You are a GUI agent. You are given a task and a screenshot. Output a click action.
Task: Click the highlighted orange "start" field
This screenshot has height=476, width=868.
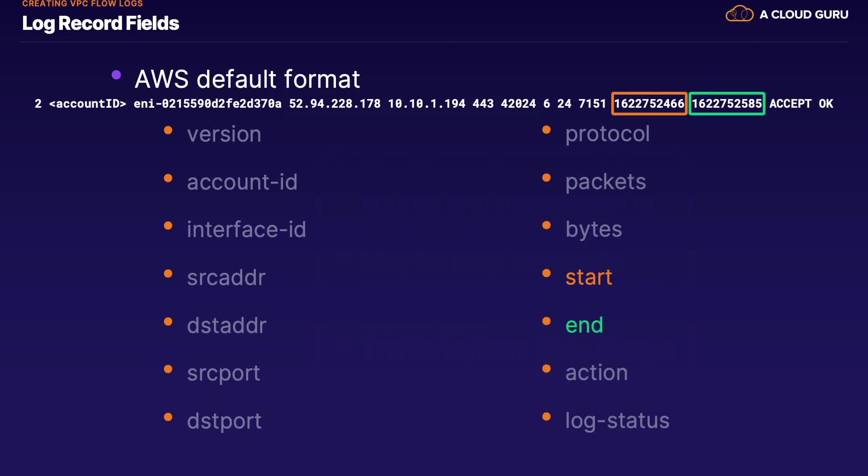coord(589,277)
